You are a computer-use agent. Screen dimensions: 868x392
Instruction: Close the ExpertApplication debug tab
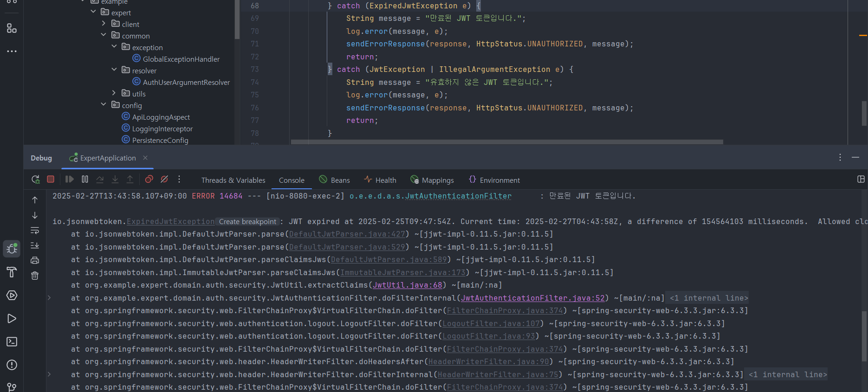[145, 158]
